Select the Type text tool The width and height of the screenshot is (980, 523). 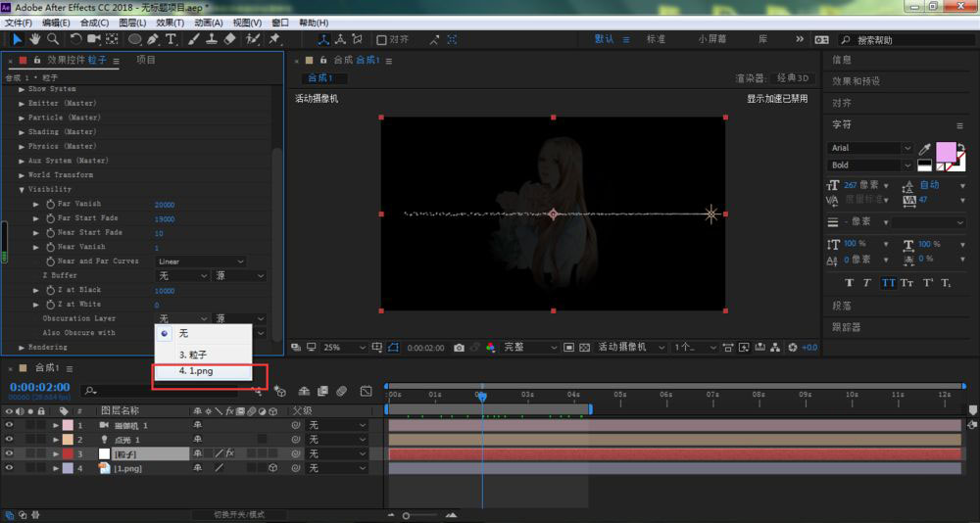pyautogui.click(x=170, y=39)
